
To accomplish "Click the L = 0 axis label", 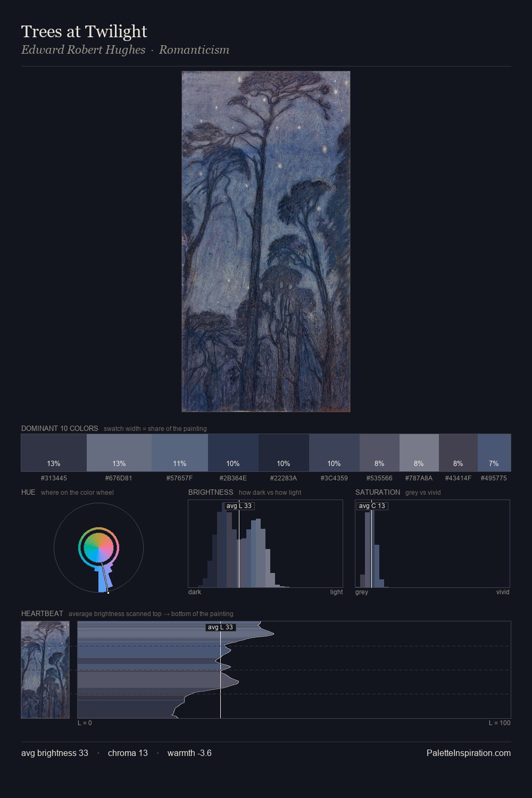I will 85,723.
